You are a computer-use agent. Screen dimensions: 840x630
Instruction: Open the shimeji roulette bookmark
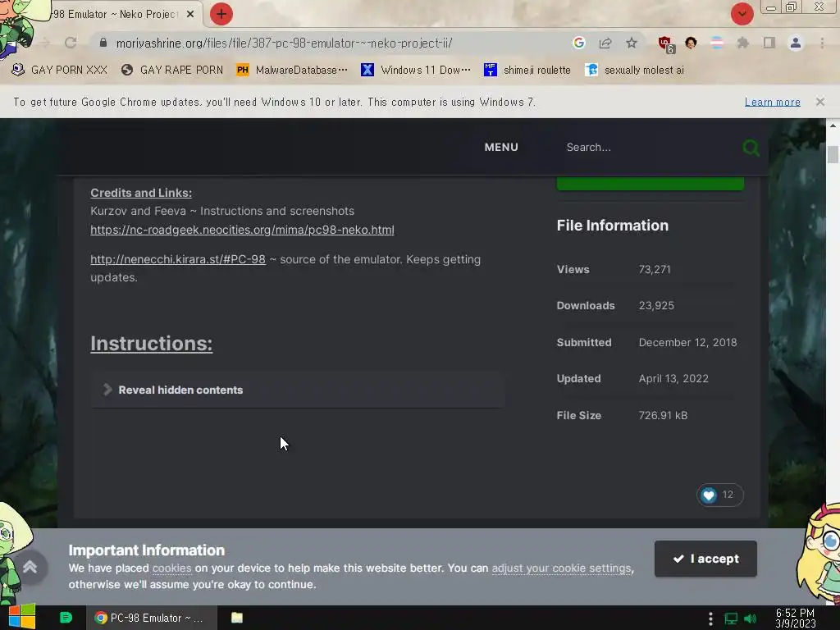[527, 71]
